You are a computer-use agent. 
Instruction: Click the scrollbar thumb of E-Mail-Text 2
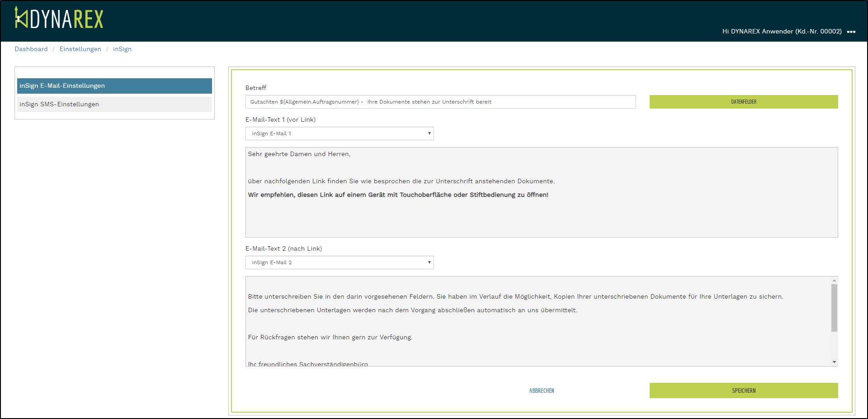(x=834, y=308)
